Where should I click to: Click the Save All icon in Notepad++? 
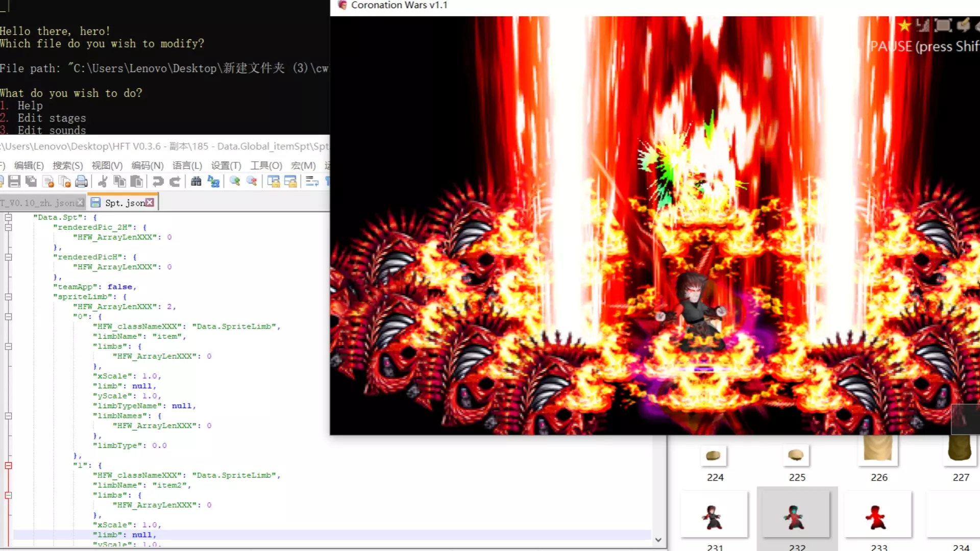pyautogui.click(x=31, y=181)
